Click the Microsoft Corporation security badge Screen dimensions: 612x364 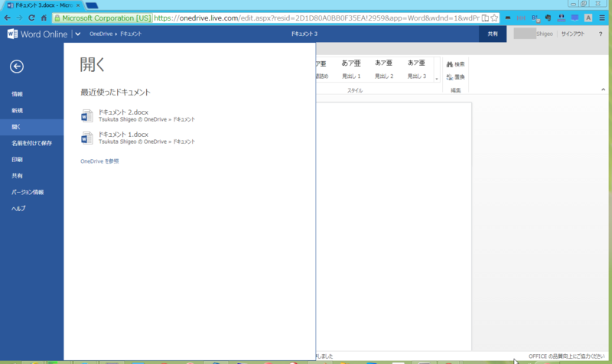point(103,18)
